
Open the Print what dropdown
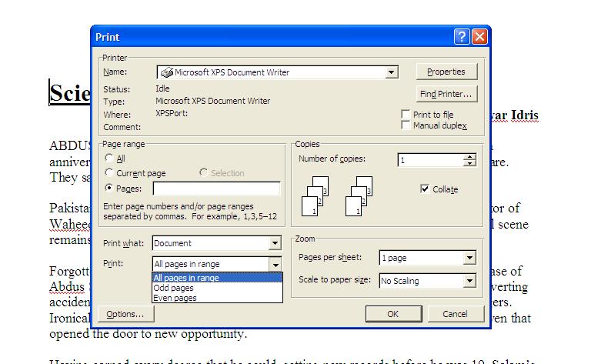pos(275,244)
